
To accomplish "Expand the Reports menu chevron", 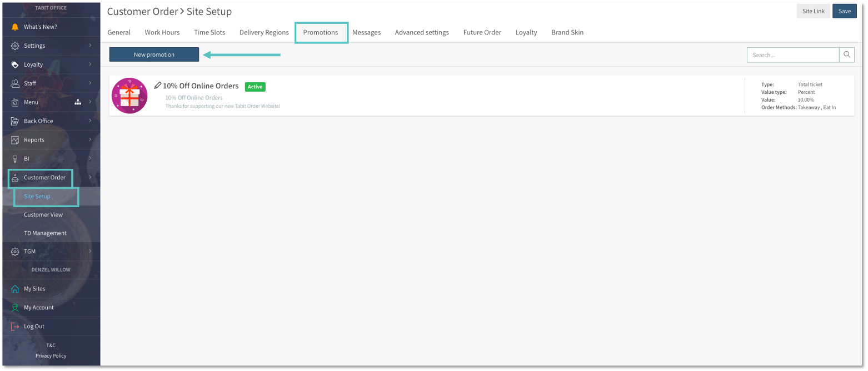I will coord(90,140).
